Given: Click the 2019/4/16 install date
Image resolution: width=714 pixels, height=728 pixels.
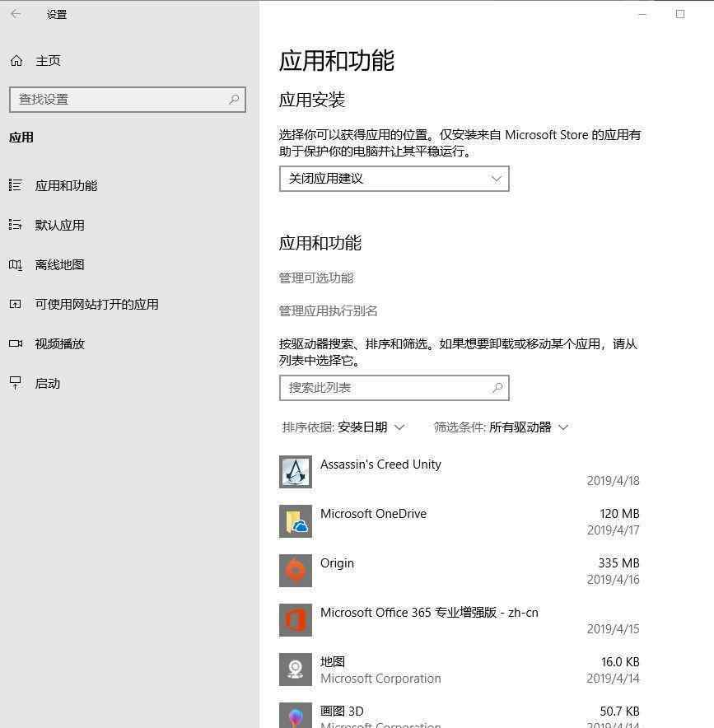Looking at the screenshot, I should tap(614, 580).
